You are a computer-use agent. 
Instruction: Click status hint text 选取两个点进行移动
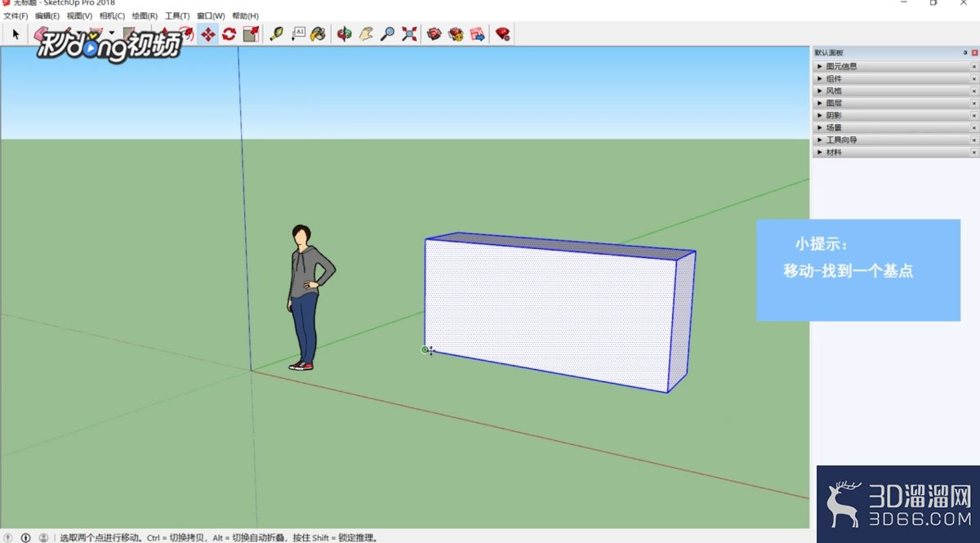click(x=102, y=538)
